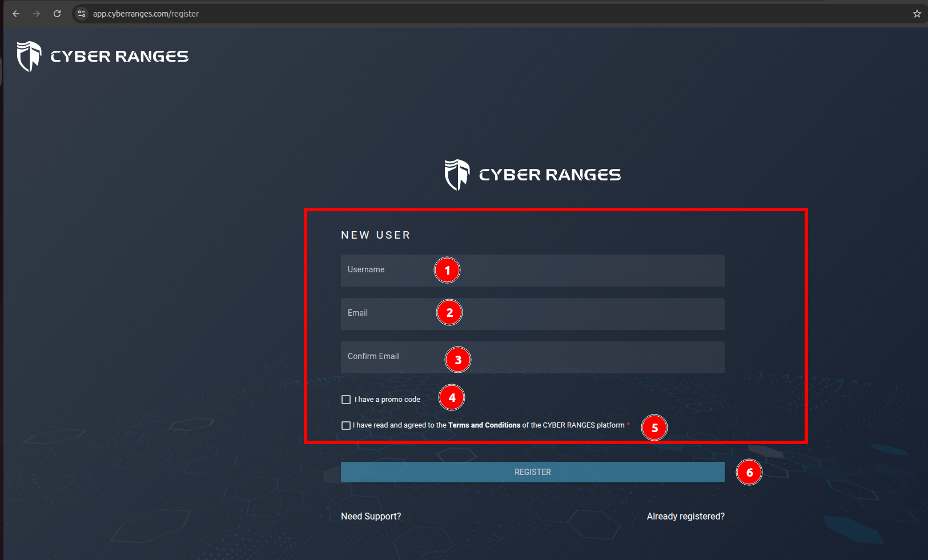
Task: Click the Cyber Ranges logo above the form
Action: 533,175
